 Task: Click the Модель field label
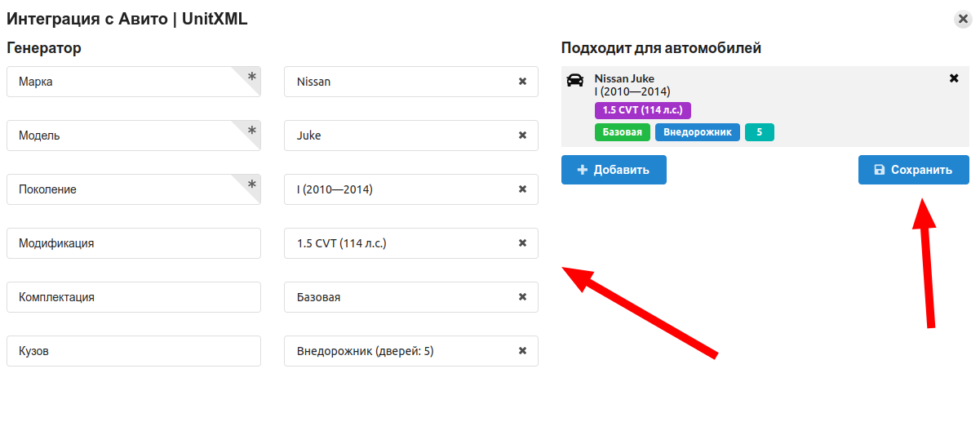click(x=134, y=136)
